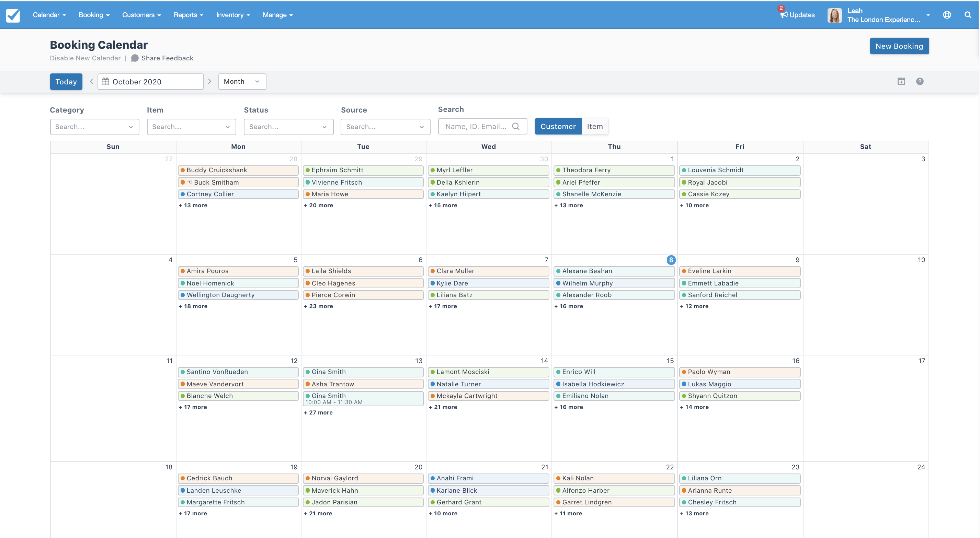Click the Name, ID, Email search field
Image resolution: width=980 pixels, height=538 pixels.
point(482,126)
